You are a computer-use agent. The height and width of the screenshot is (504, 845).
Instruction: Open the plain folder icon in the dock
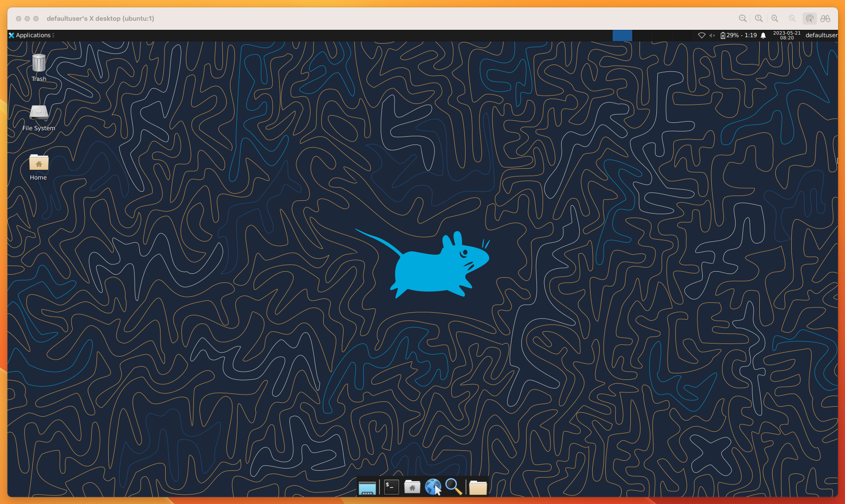click(478, 488)
